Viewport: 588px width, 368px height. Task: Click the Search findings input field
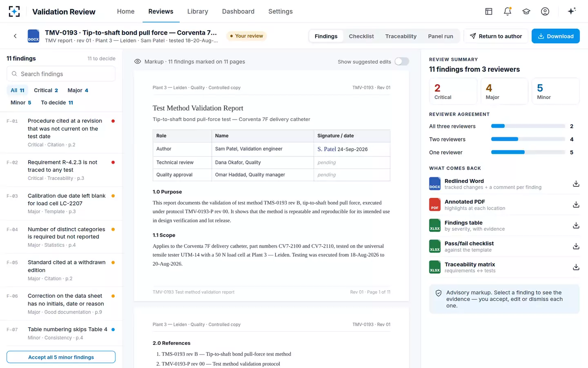click(61, 74)
